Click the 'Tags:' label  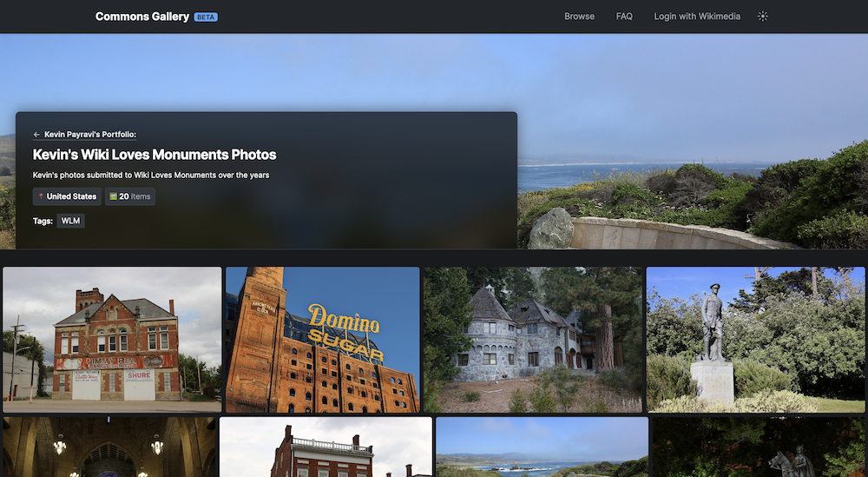pos(43,221)
